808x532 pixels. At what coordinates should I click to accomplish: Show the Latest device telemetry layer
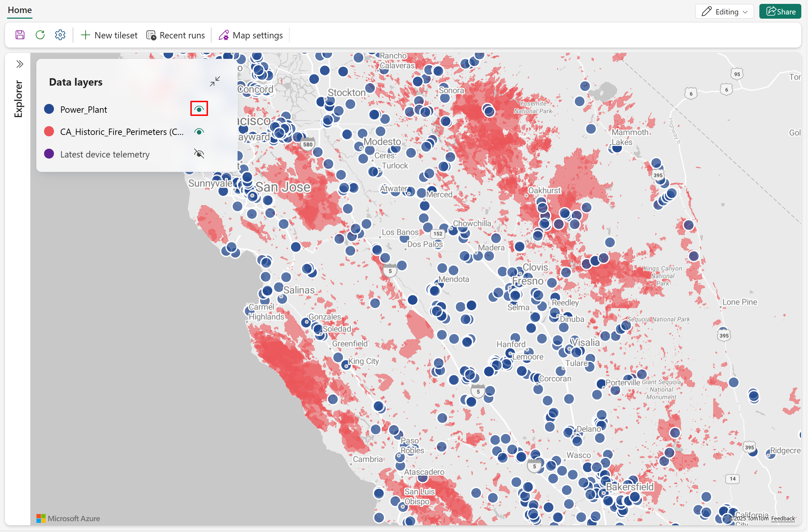point(199,154)
